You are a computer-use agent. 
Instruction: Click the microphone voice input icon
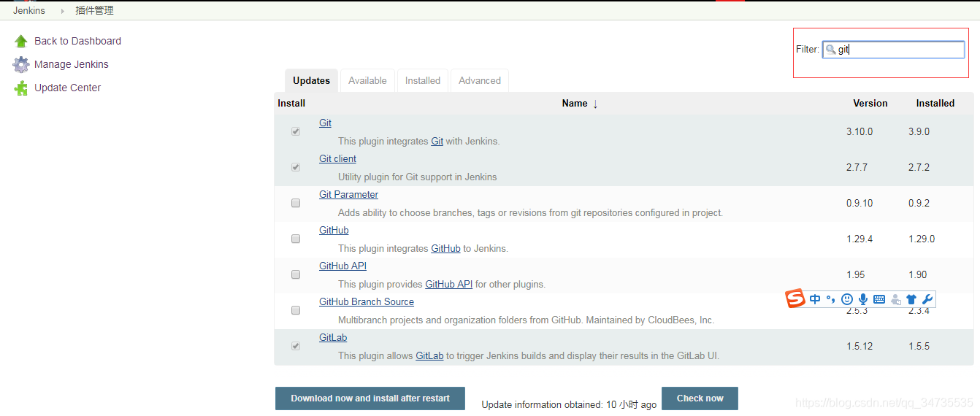(863, 299)
